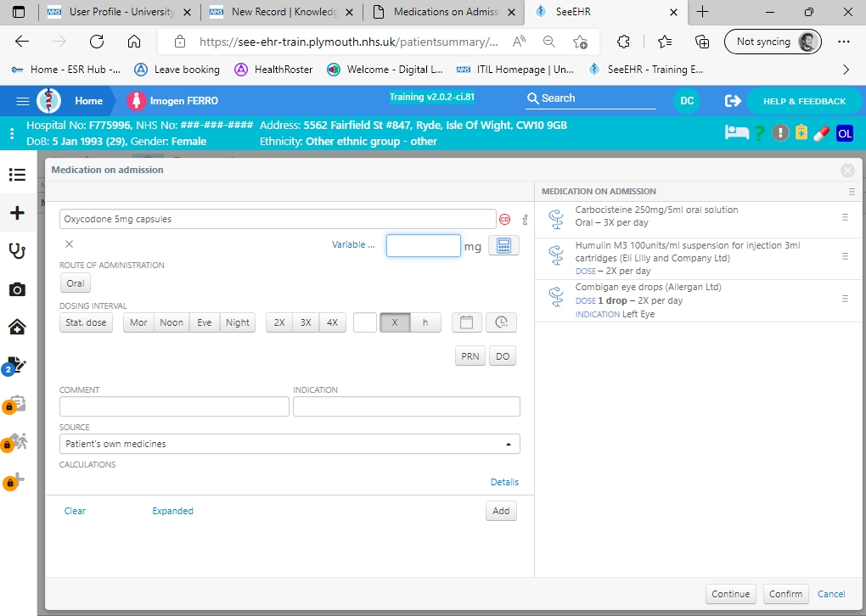Expand calculation Details
Image resolution: width=866 pixels, height=616 pixels.
(x=504, y=482)
